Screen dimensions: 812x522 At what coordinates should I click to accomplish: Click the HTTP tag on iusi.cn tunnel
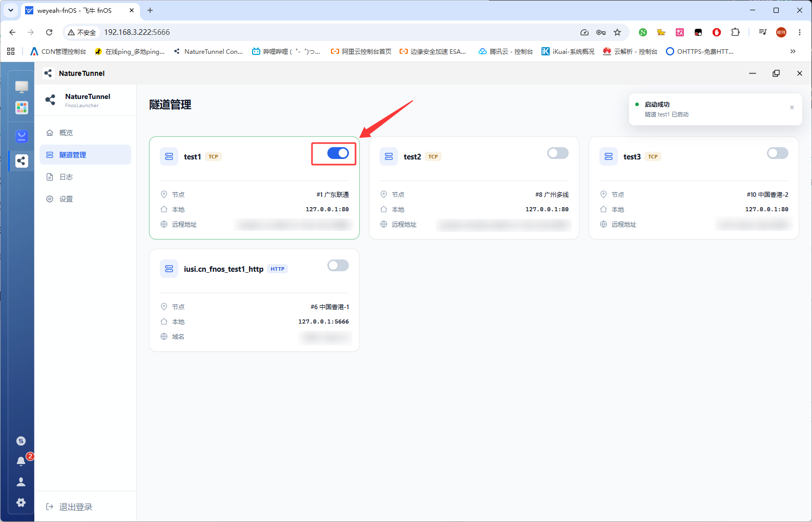point(278,269)
